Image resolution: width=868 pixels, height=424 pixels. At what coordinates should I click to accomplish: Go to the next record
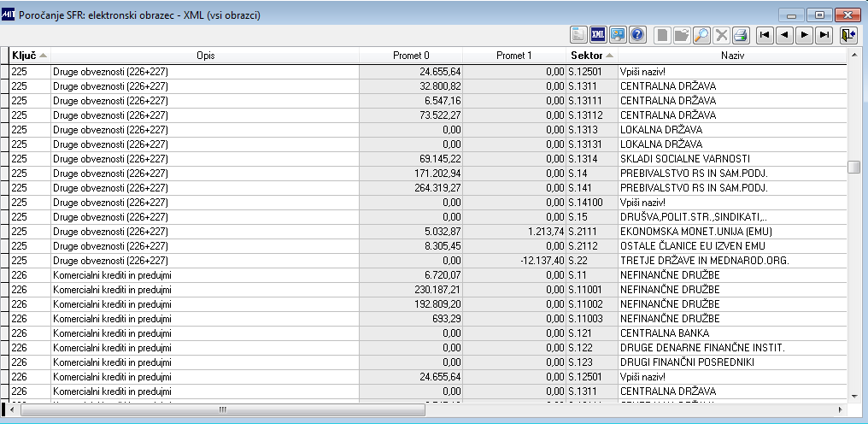(x=804, y=35)
